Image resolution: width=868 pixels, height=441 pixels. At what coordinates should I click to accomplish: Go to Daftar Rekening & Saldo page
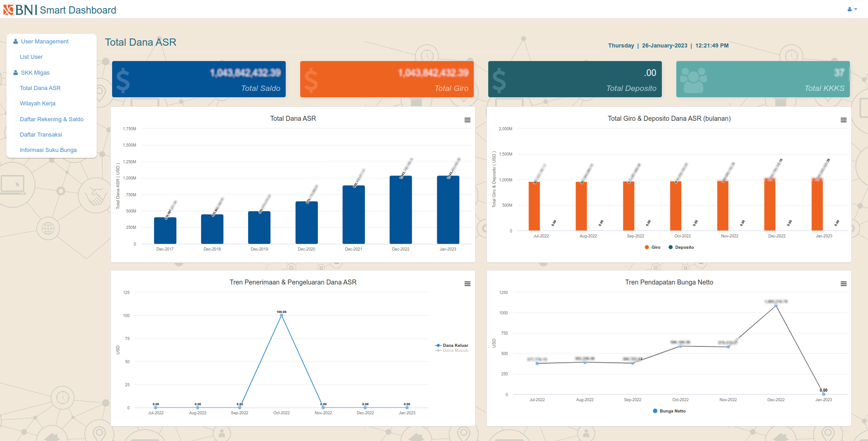tap(52, 119)
